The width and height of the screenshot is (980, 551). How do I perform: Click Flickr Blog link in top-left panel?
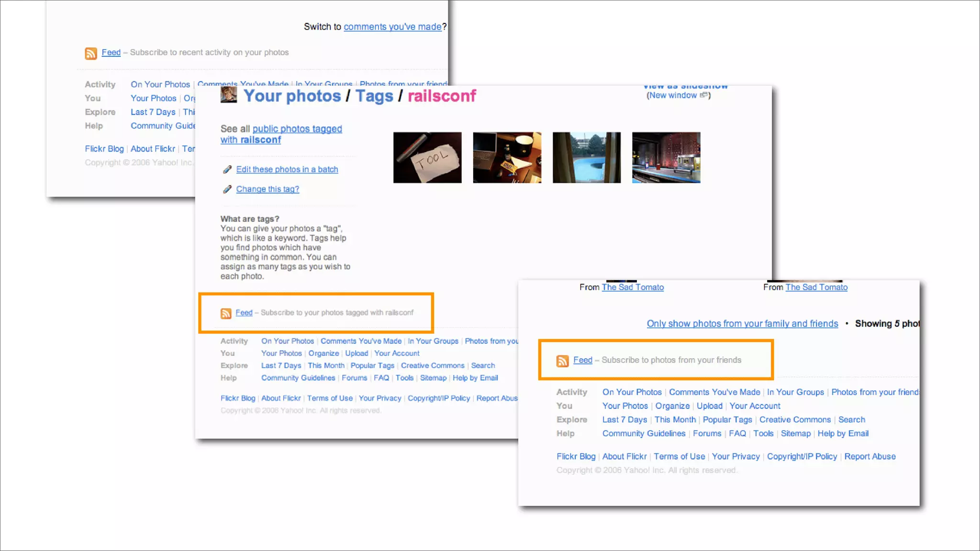click(x=104, y=149)
